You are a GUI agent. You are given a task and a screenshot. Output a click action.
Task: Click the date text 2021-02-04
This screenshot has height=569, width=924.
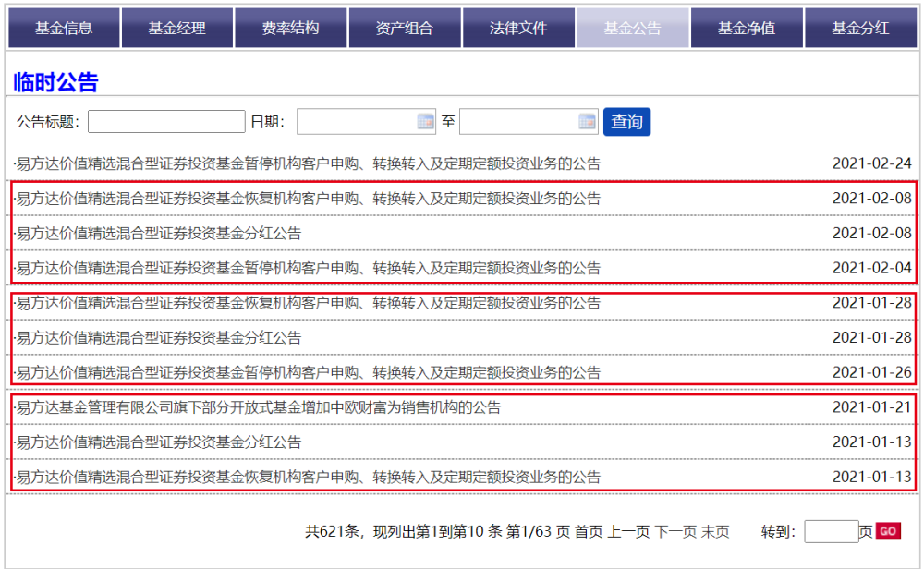tap(871, 268)
